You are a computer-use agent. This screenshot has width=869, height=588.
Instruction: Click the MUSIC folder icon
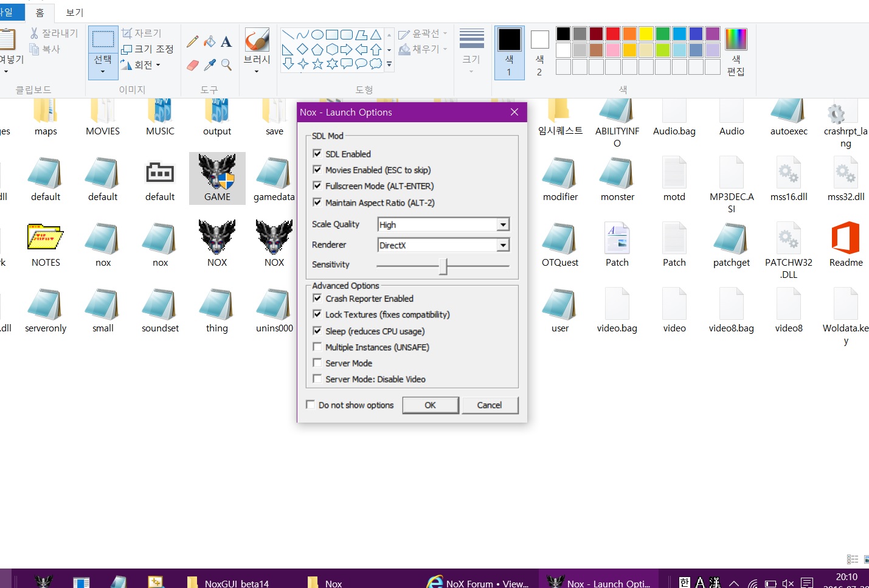160,118
